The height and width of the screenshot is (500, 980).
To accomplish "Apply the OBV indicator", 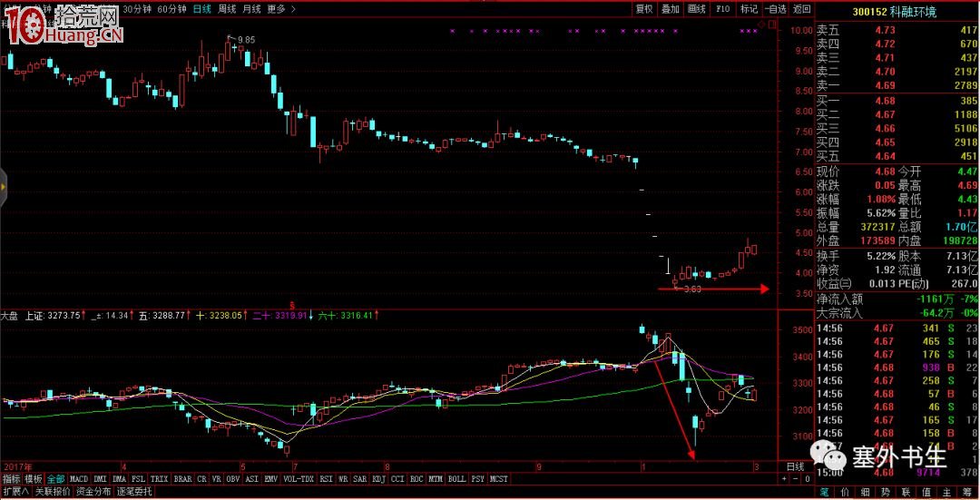I will (233, 479).
